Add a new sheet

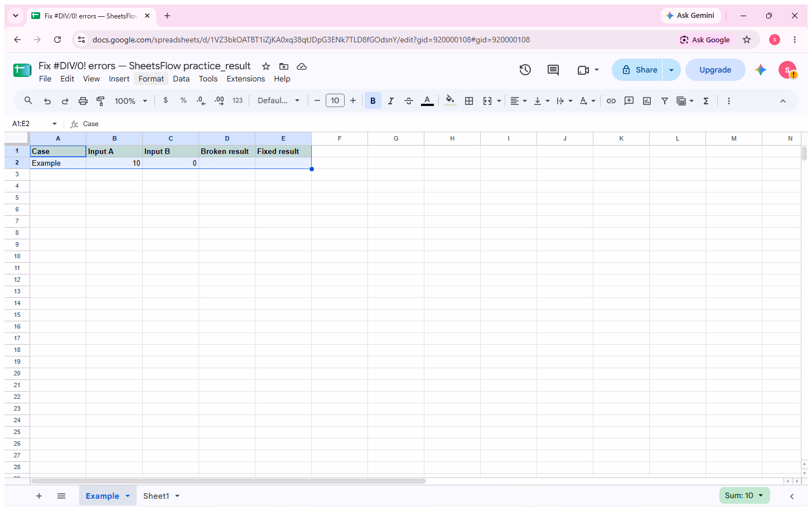pyautogui.click(x=39, y=496)
